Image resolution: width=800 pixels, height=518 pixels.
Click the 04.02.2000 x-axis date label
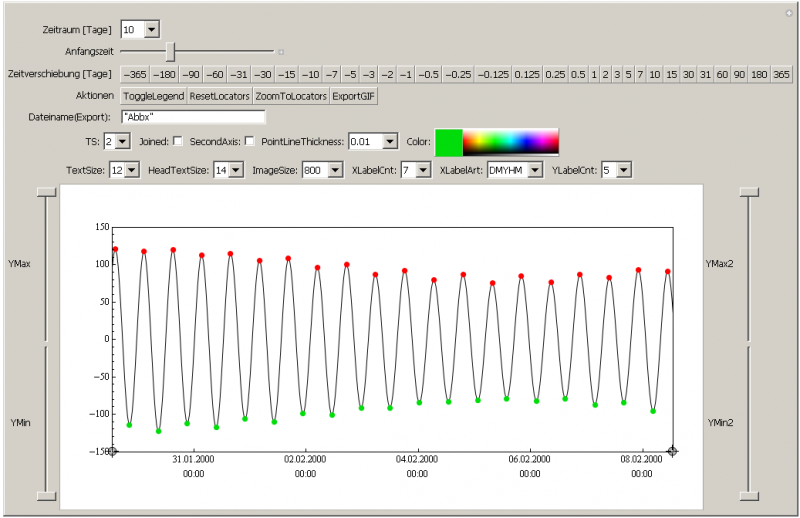tap(417, 459)
